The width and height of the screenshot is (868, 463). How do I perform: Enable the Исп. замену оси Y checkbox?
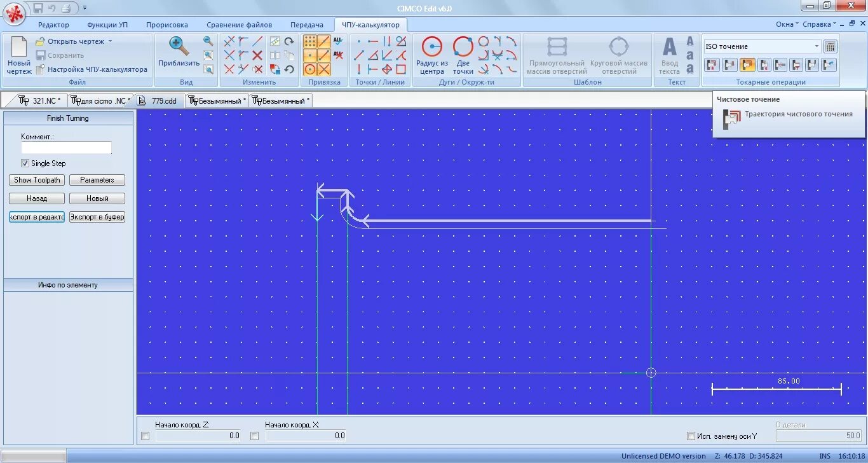coord(691,436)
